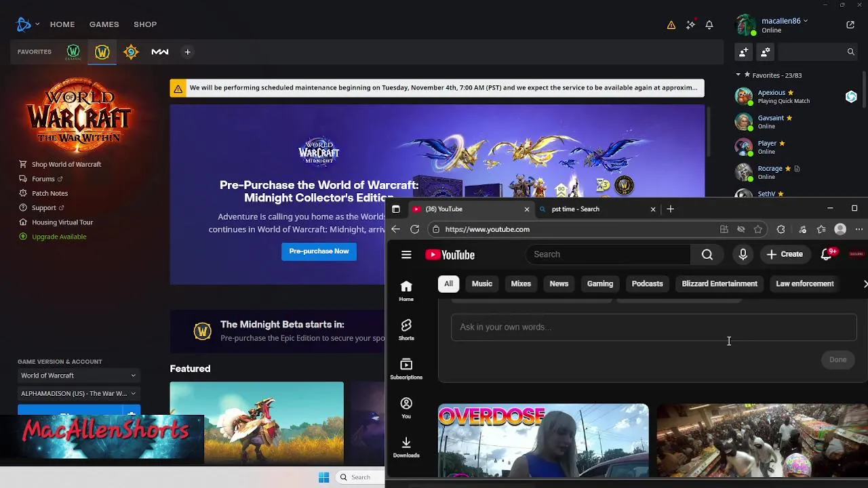This screenshot has width=868, height=488.
Task: Select the Gaming category chip
Action: pos(600,284)
